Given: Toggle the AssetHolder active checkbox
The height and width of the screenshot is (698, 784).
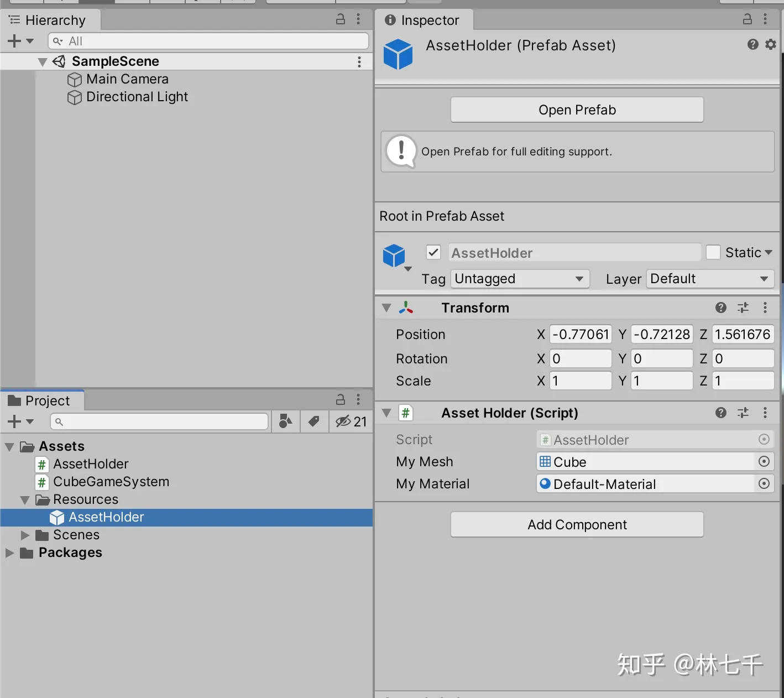Looking at the screenshot, I should pyautogui.click(x=433, y=252).
